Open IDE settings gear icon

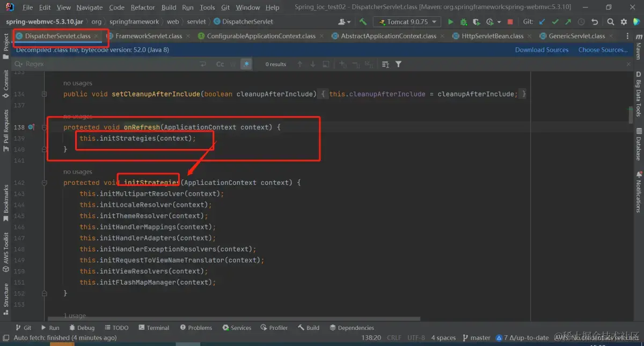point(624,22)
